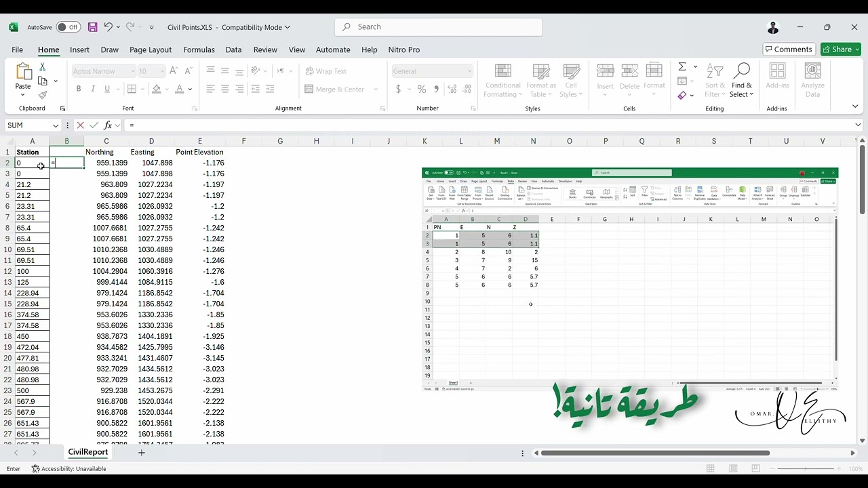Viewport: 868px width, 488px height.
Task: Switch to the Data tab
Action: 233,49
